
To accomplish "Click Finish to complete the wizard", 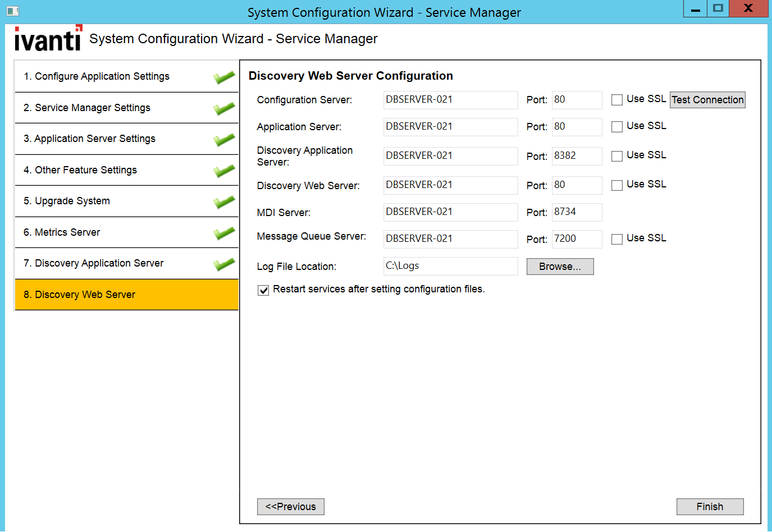I will [x=710, y=507].
